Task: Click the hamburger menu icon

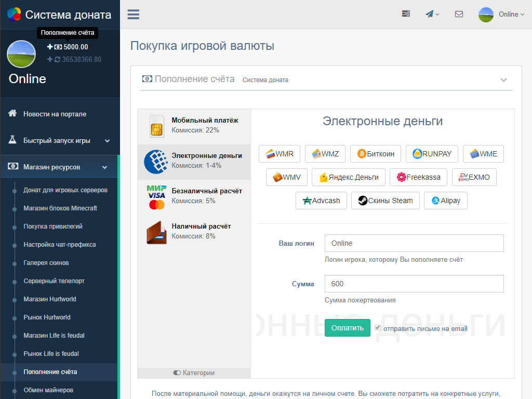Action: coord(134,15)
